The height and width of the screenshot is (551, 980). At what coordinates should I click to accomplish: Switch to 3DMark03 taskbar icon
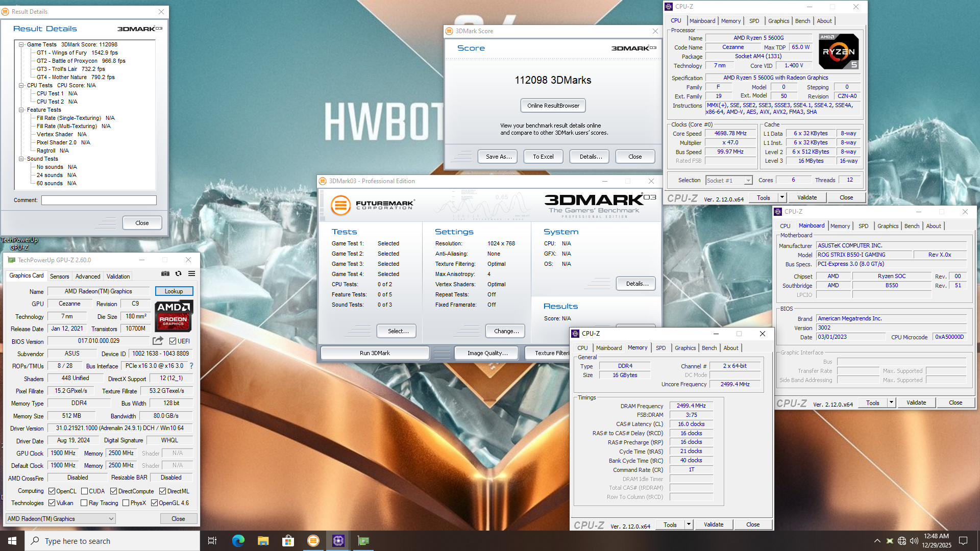click(313, 541)
